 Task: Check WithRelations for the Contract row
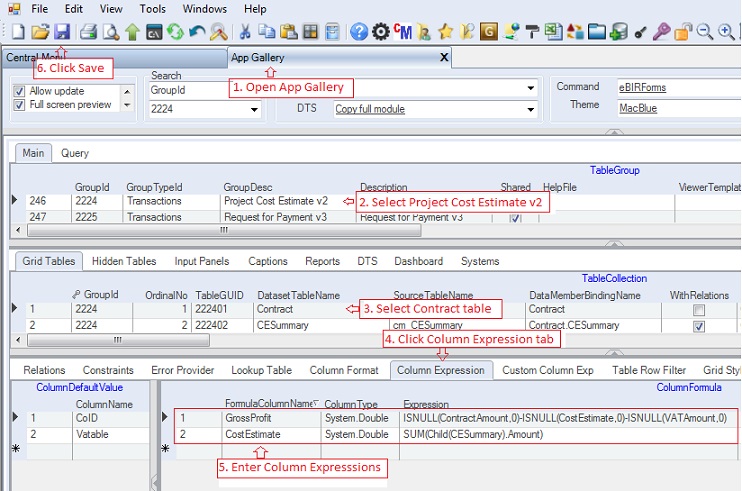tap(698, 310)
